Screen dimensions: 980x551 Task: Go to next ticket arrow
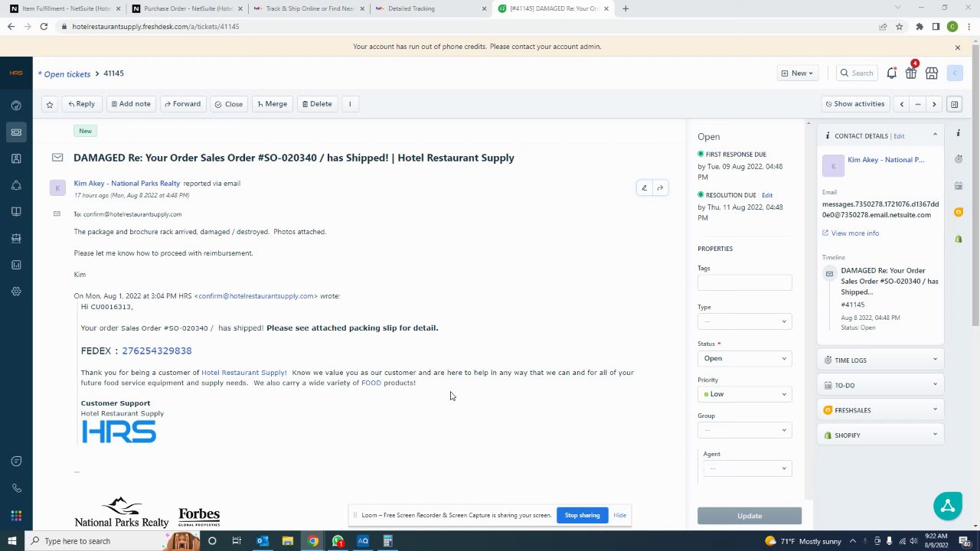[x=934, y=104]
